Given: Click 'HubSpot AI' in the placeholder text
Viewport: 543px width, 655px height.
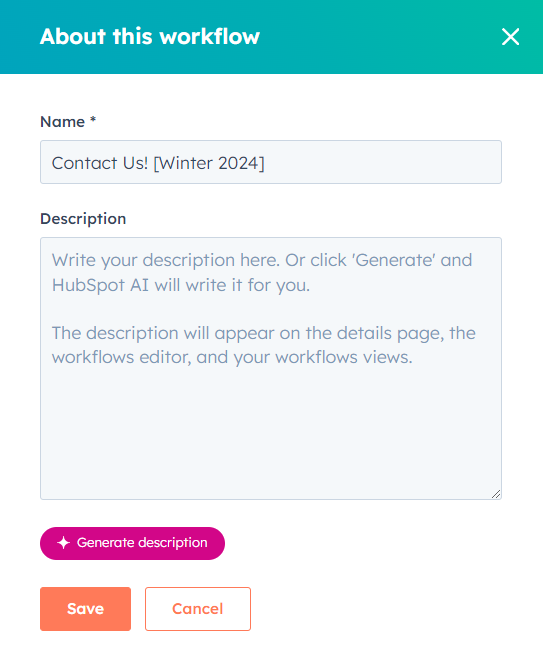Looking at the screenshot, I should tap(100, 285).
